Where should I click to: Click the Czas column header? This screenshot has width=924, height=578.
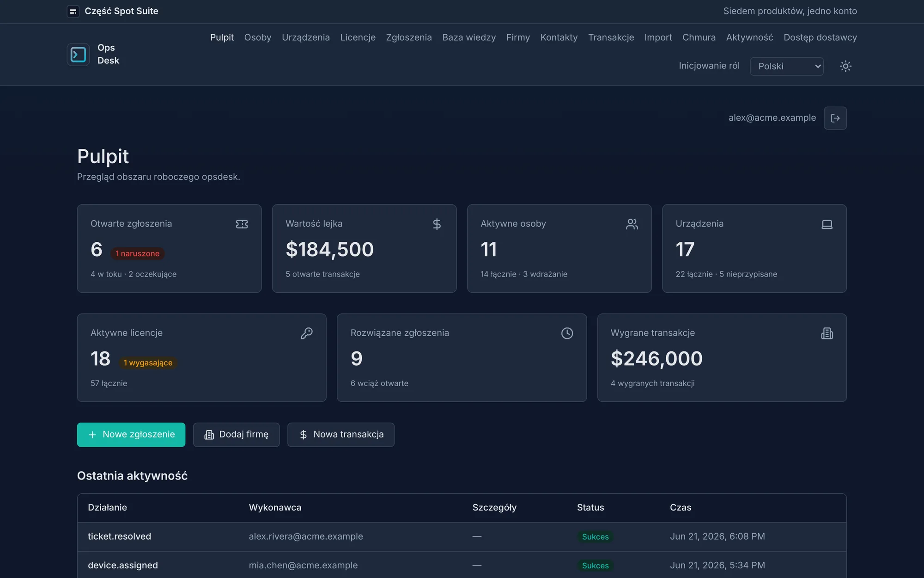coord(681,507)
